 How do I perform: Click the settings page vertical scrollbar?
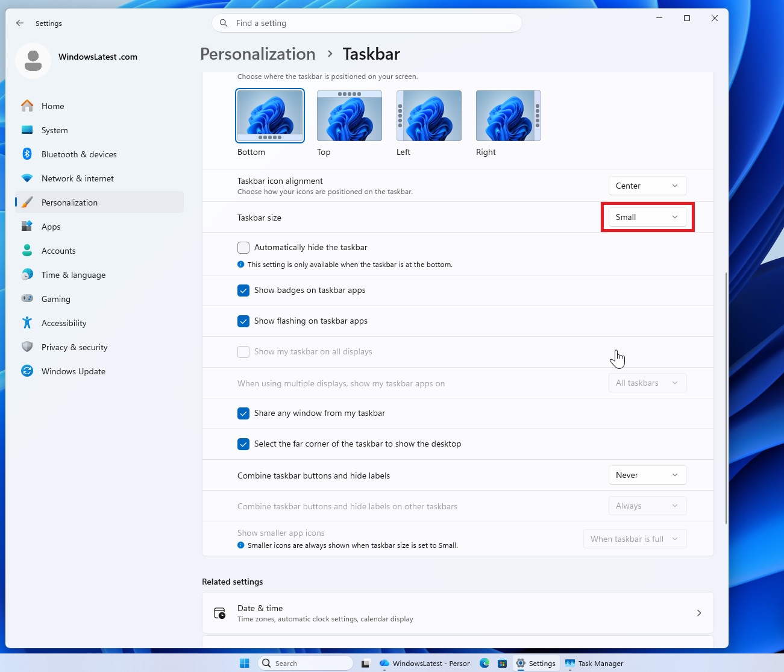point(726,398)
